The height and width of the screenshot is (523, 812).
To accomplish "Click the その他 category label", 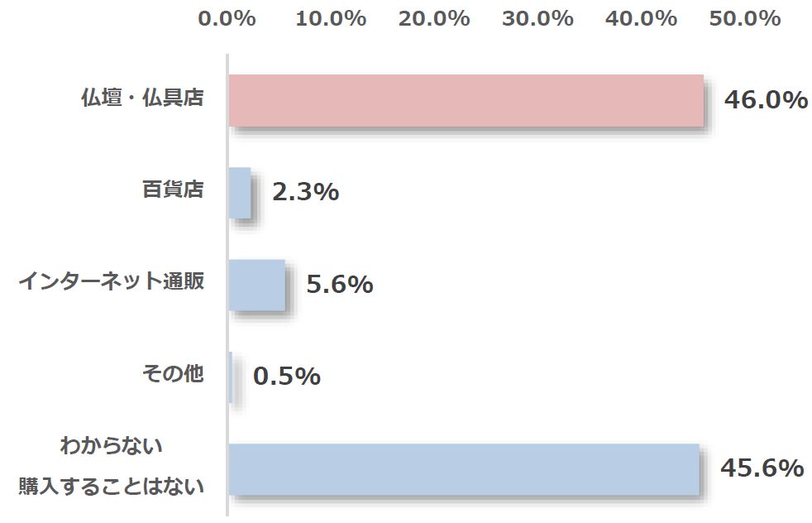I will (173, 374).
